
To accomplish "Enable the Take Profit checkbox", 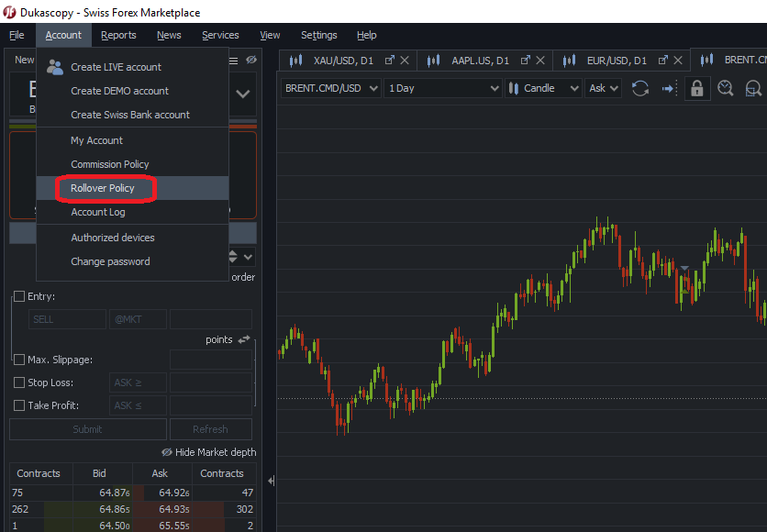I will (19, 405).
